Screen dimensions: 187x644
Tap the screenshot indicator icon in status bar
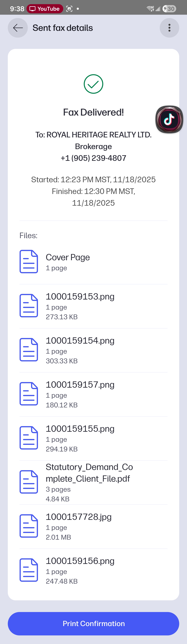pos(69,9)
